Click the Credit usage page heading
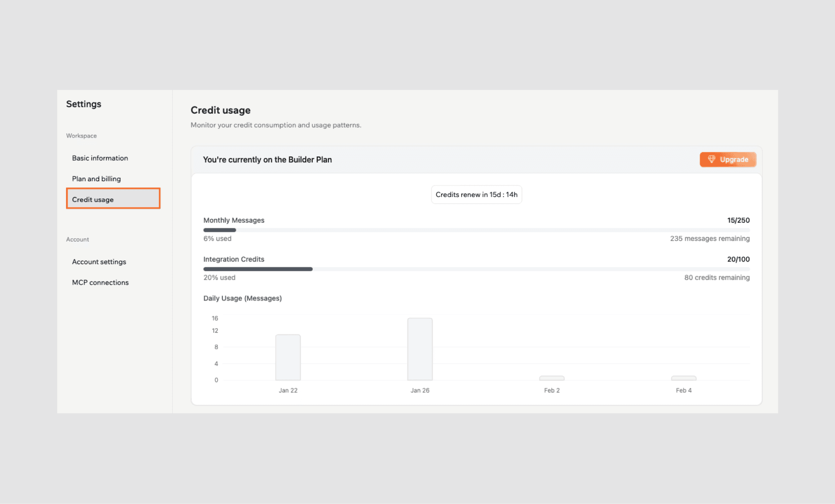Viewport: 835px width, 504px height. 221,110
